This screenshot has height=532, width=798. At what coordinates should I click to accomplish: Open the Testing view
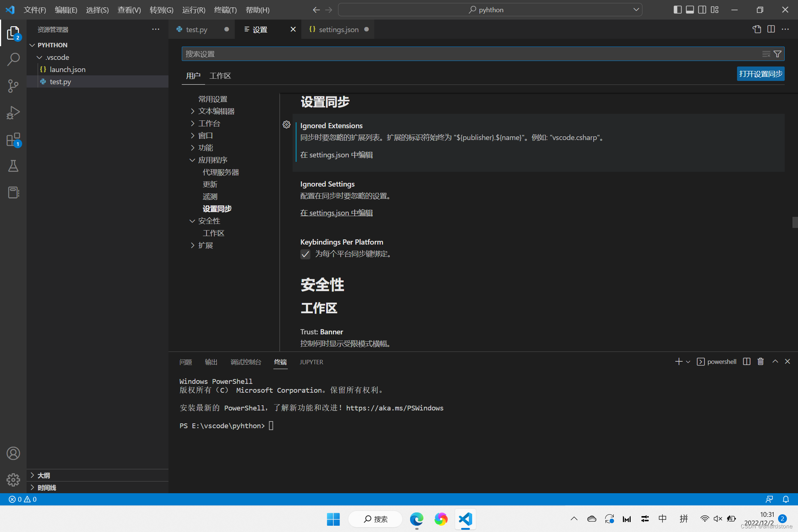tap(13, 166)
